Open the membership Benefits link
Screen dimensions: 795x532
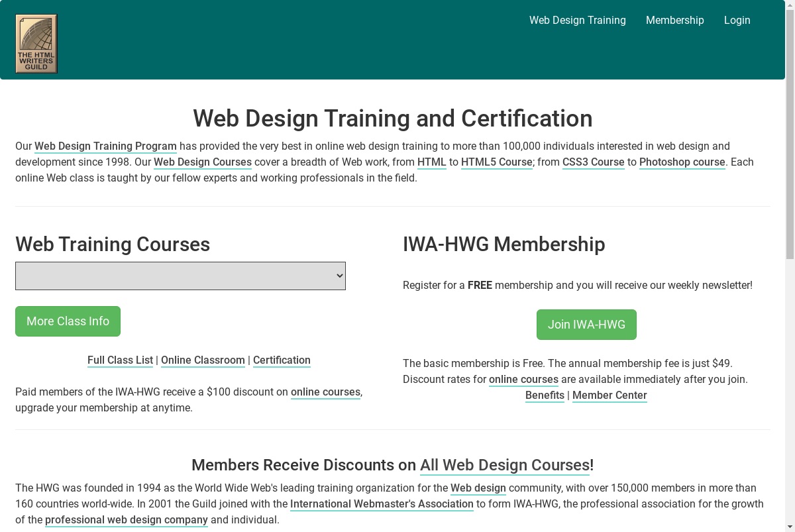(545, 395)
